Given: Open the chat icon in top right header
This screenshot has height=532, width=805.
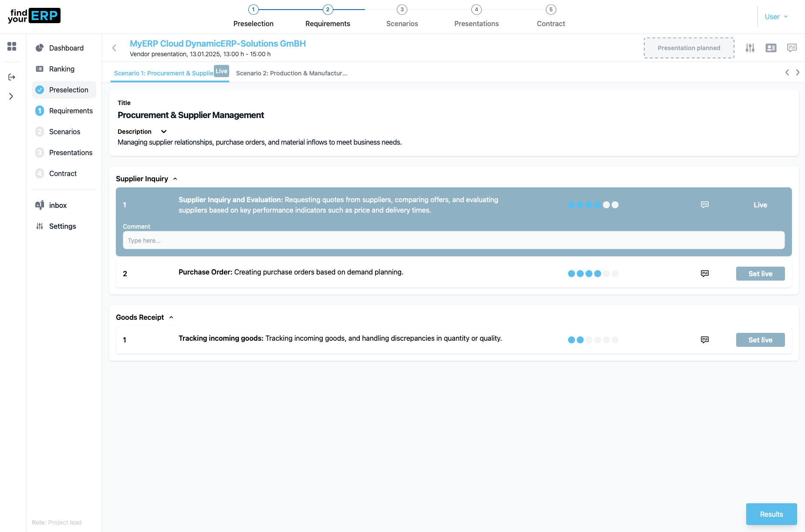Looking at the screenshot, I should pos(791,48).
